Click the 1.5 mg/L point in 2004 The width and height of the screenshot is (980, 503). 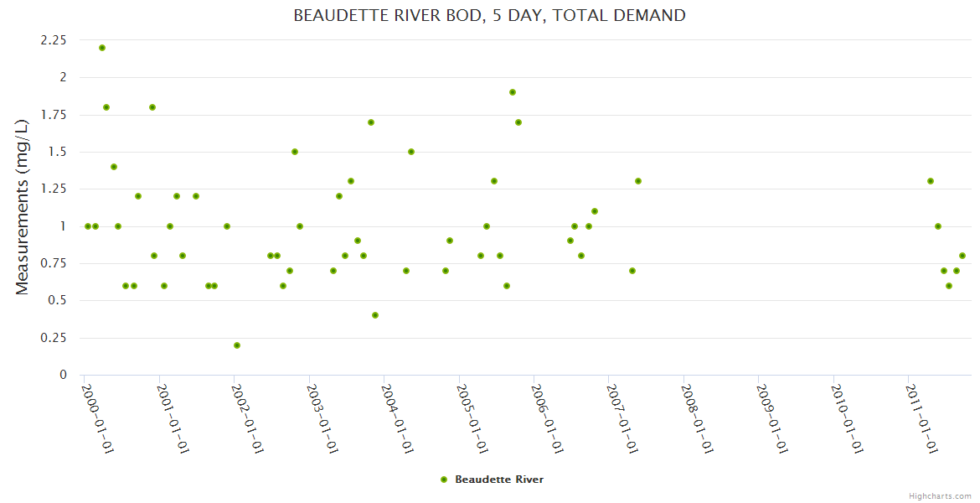tap(411, 152)
